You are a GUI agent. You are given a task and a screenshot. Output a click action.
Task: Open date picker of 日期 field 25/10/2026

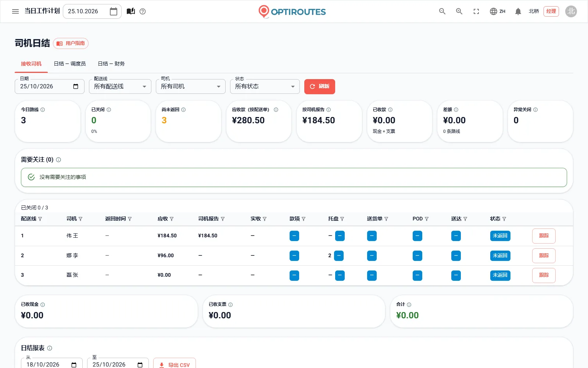(76, 86)
